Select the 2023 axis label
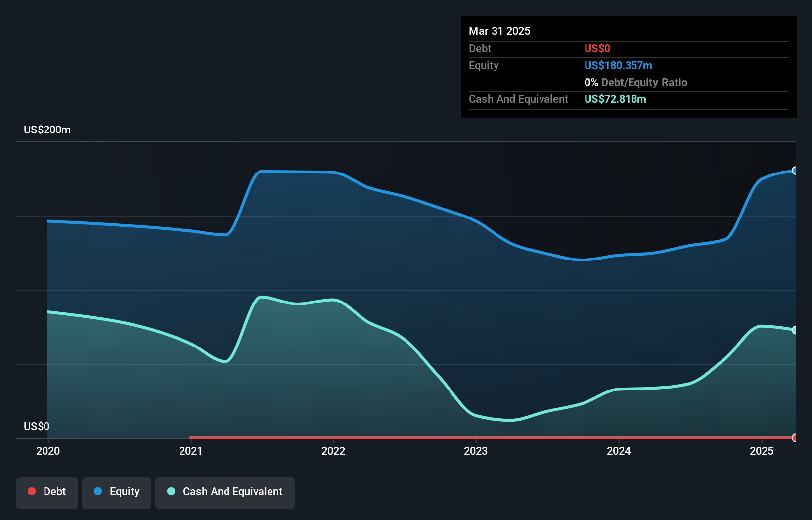The height and width of the screenshot is (520, 812). (x=476, y=451)
